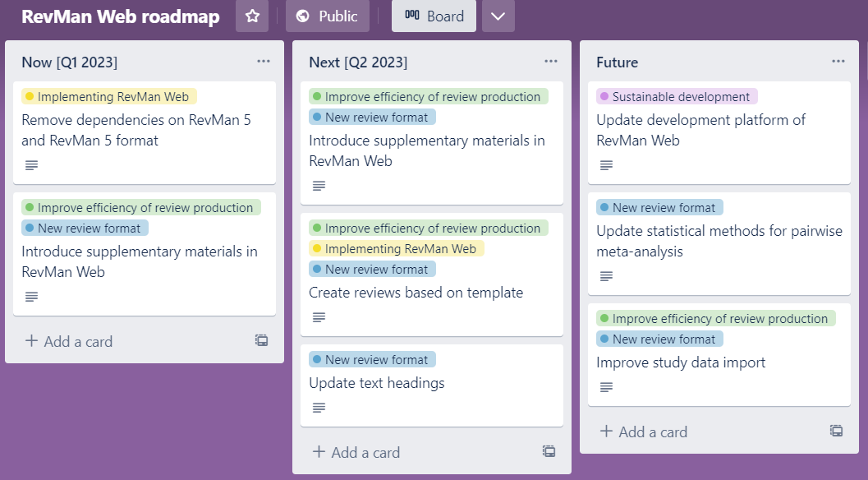Open the Future list actions menu
This screenshot has width=868, height=480.
pos(838,62)
